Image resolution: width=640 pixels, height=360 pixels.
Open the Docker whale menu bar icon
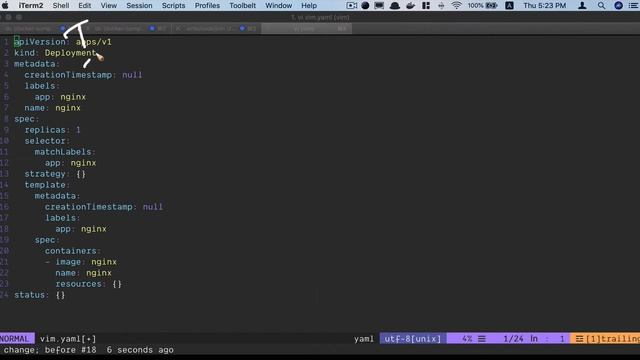coord(411,5)
